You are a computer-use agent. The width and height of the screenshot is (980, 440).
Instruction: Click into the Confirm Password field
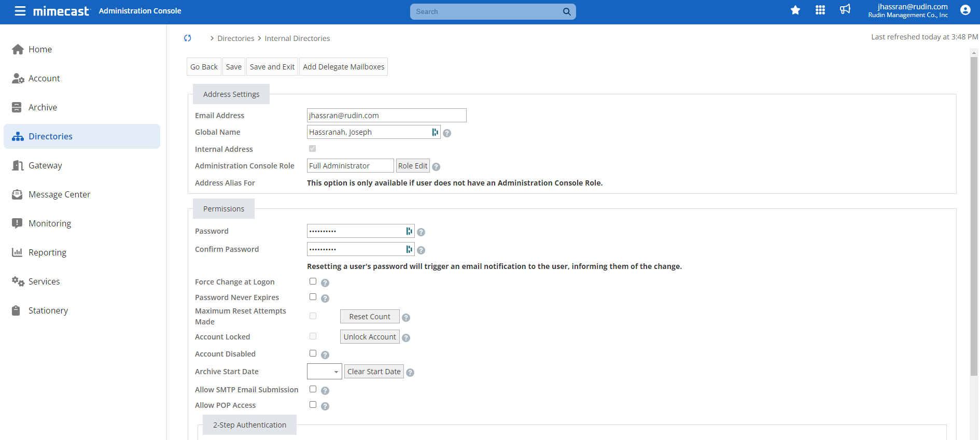tap(361, 249)
